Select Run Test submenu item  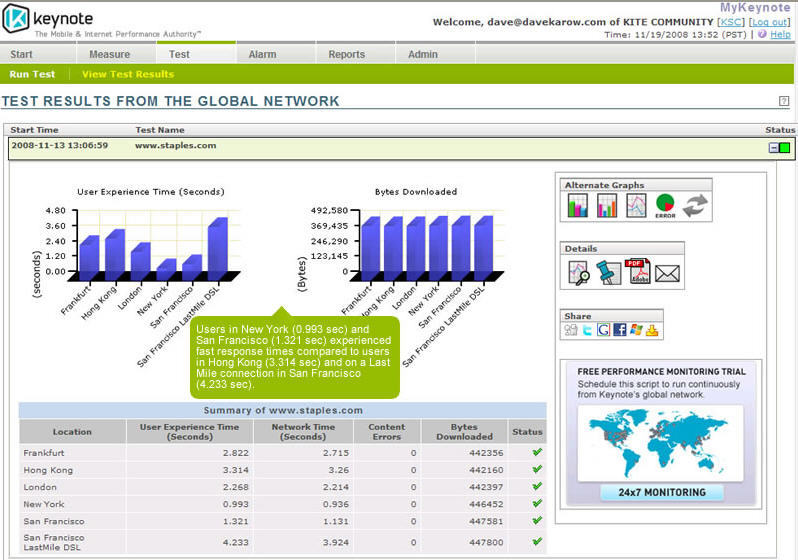[x=32, y=74]
